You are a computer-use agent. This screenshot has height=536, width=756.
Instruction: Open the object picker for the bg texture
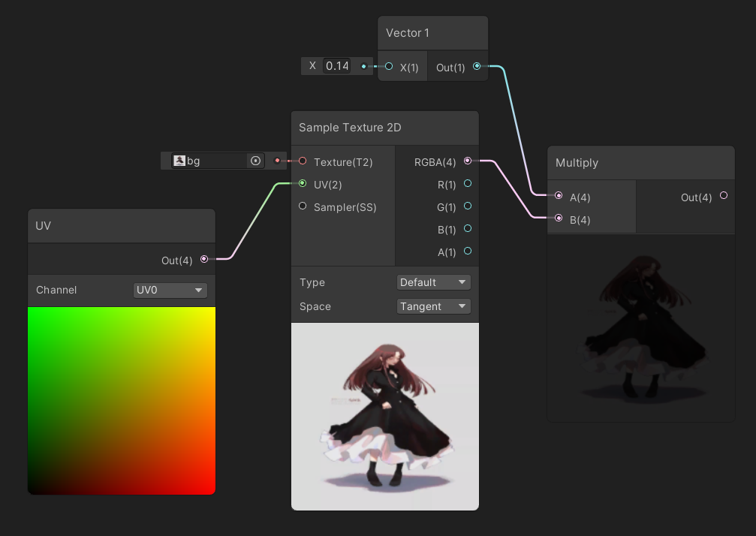click(x=255, y=161)
